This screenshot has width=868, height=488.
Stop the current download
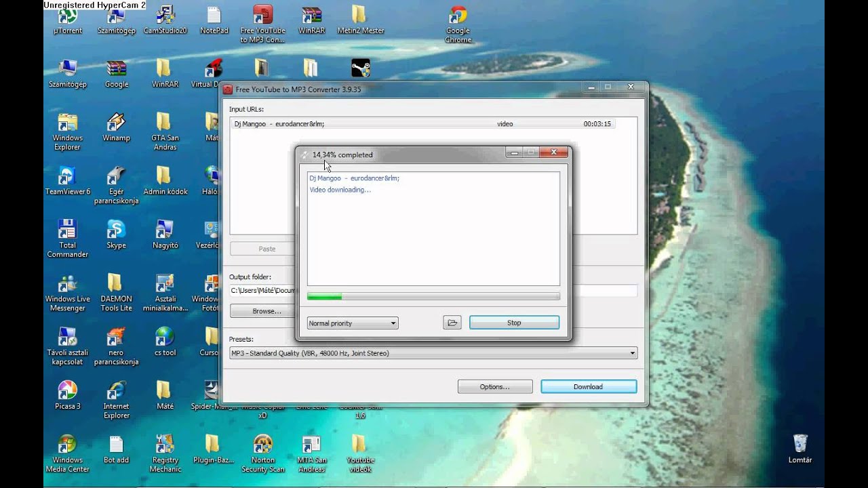click(x=514, y=323)
